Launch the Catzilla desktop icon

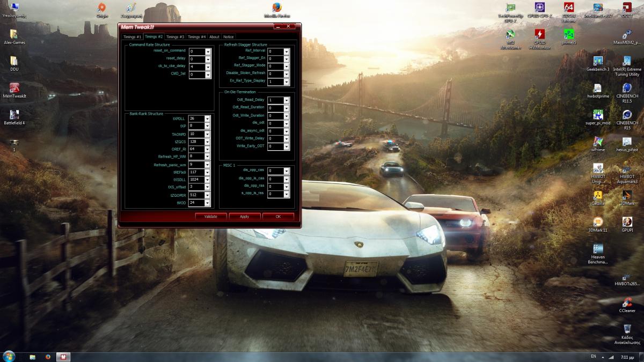[598, 197]
